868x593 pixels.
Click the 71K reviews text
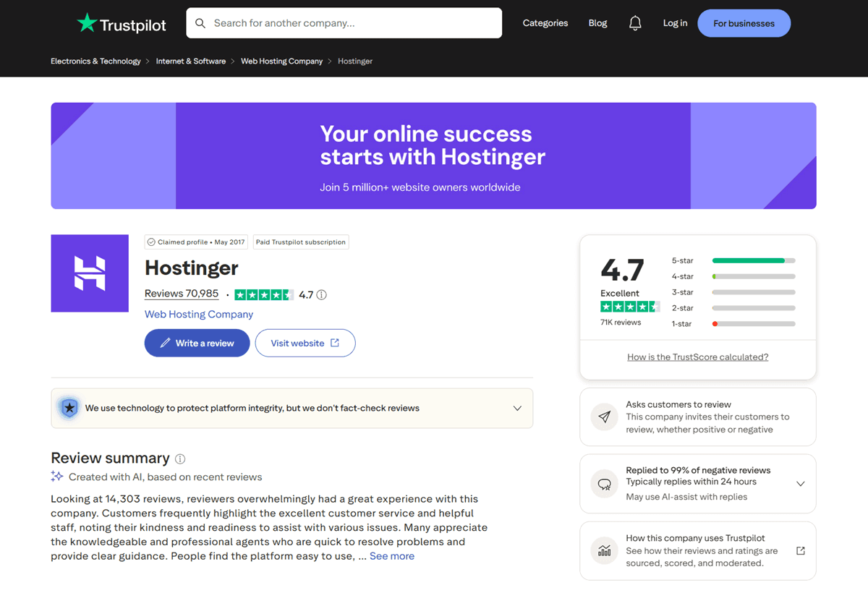pyautogui.click(x=621, y=323)
